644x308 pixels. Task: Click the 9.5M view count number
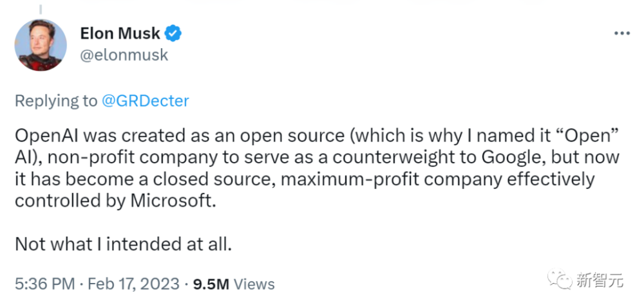[211, 284]
